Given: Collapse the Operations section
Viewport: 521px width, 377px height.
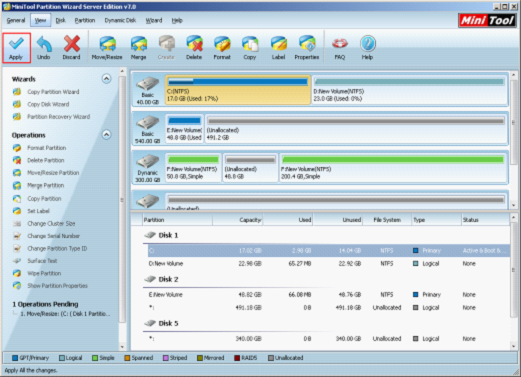Looking at the screenshot, I should coord(106,135).
